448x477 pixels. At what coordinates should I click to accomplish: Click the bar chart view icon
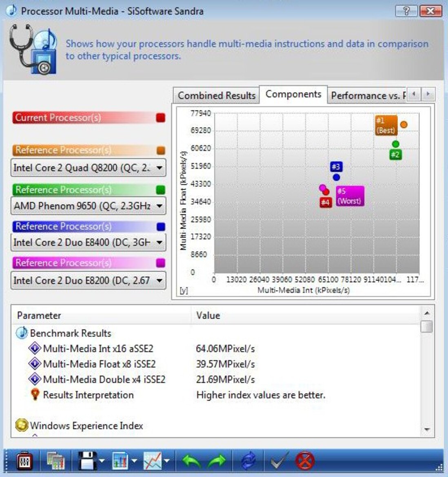point(120,461)
